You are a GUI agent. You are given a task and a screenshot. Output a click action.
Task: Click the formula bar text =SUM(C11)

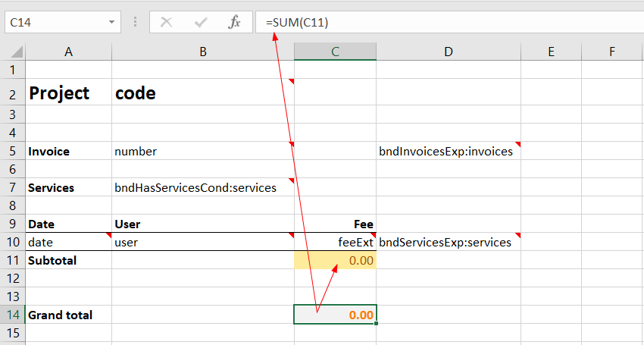297,22
